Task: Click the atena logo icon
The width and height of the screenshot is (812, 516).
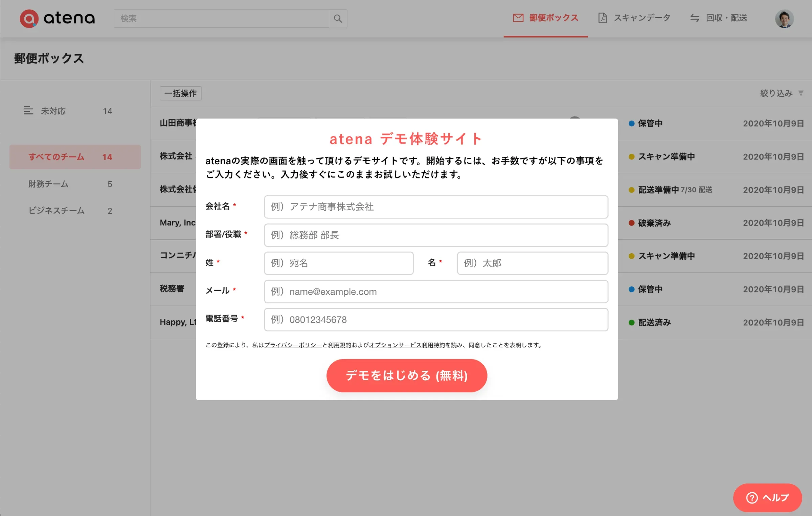Action: pyautogui.click(x=29, y=18)
